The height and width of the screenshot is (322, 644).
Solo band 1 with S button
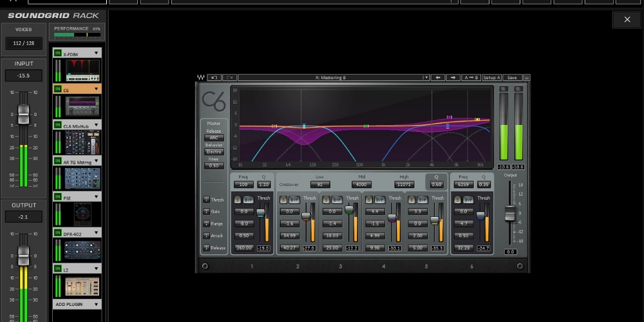238,200
